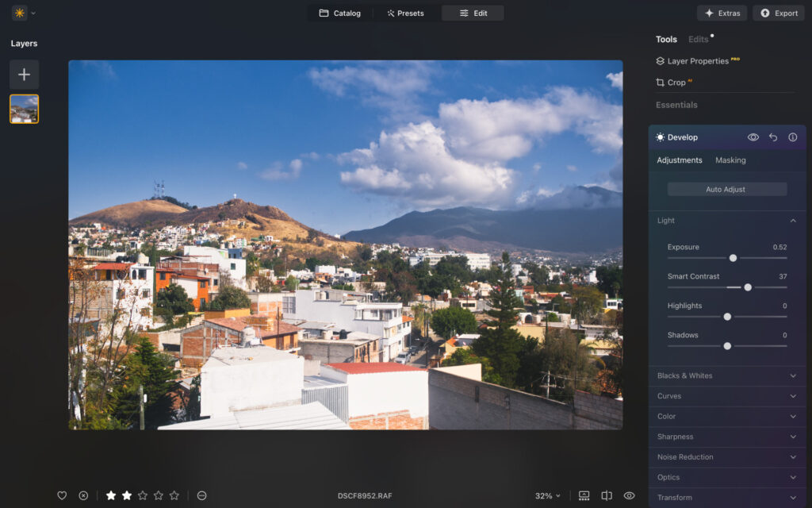
Task: Reset the Develop tool adjustments
Action: pyautogui.click(x=772, y=137)
